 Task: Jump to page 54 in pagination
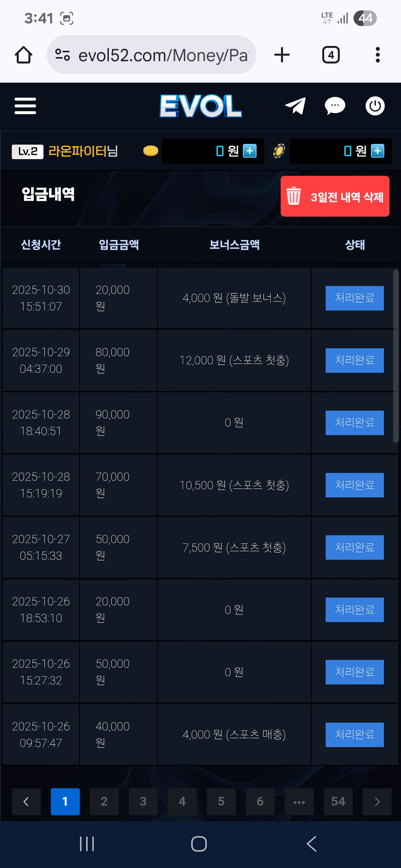click(338, 802)
